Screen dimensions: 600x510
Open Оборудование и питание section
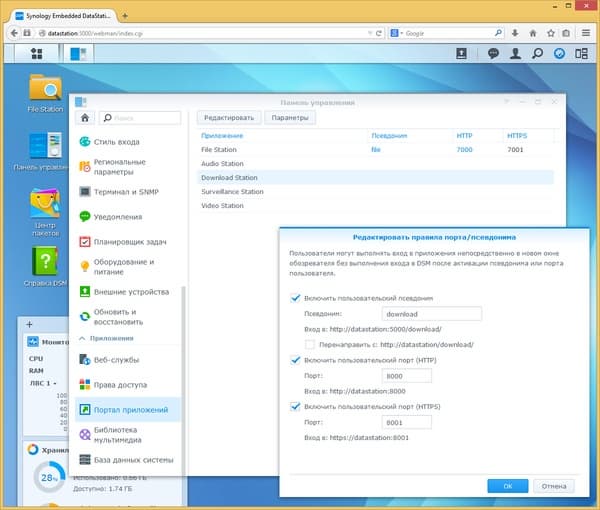click(x=128, y=267)
